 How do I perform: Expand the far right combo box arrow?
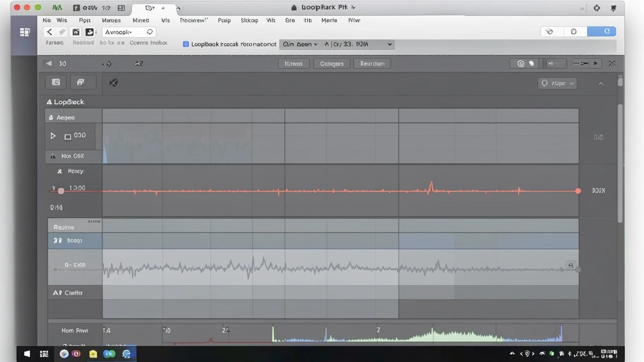pyautogui.click(x=389, y=44)
